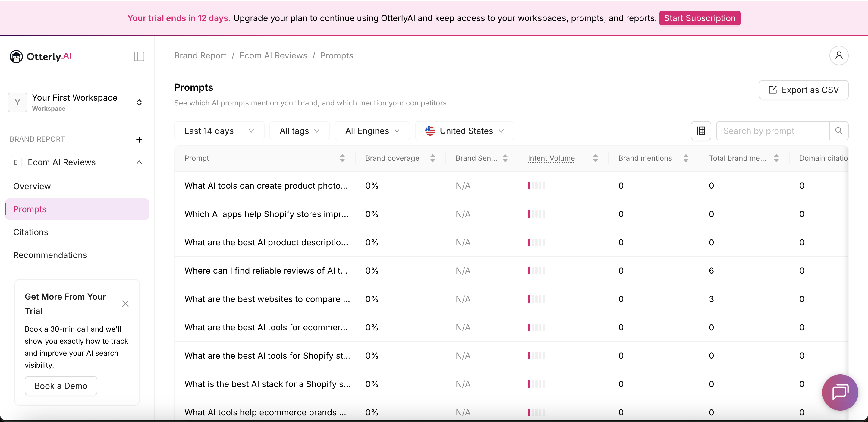Image resolution: width=868 pixels, height=422 pixels.
Task: Click Intent Volume bar for Shopify stack row
Action: (536, 384)
